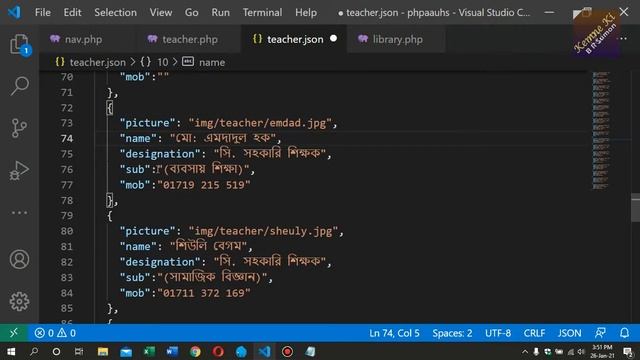Screen dimensions: 640x360
Task: Open the Accounts menu icon
Action: point(19,260)
